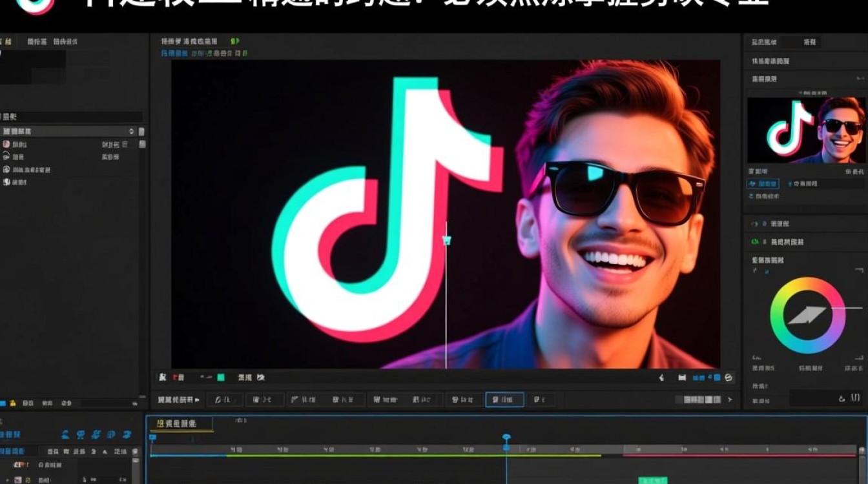Toggle the eye visibility icon in the left list
This screenshot has height=484, width=868.
point(6,157)
